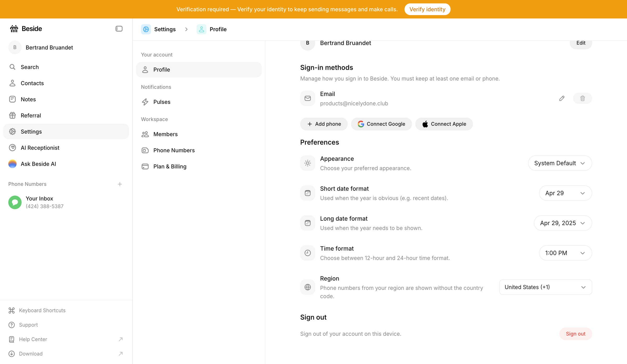Click the Members people icon

click(145, 134)
